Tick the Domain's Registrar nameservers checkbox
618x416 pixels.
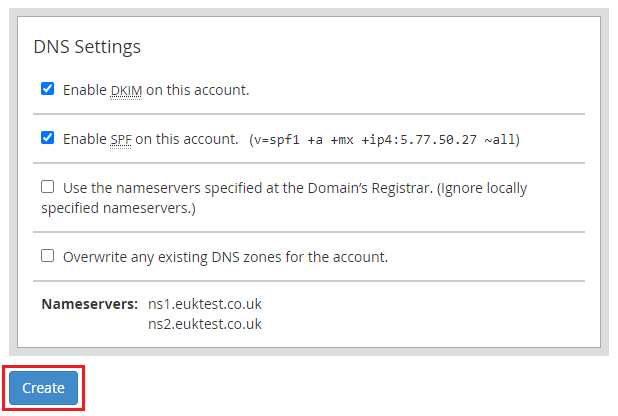tap(47, 187)
